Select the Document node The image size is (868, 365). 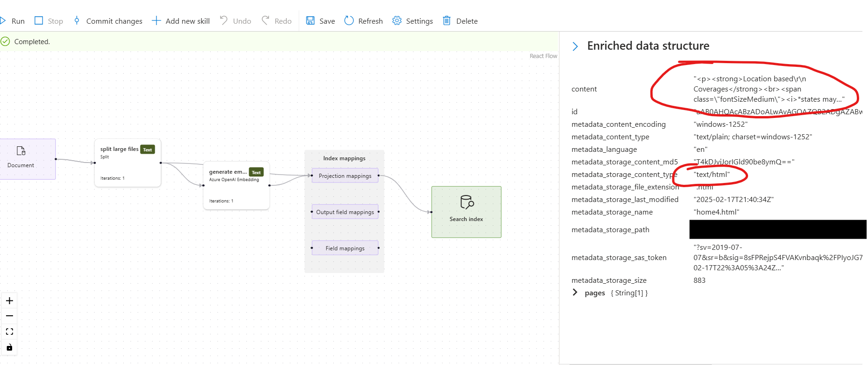[27, 159]
